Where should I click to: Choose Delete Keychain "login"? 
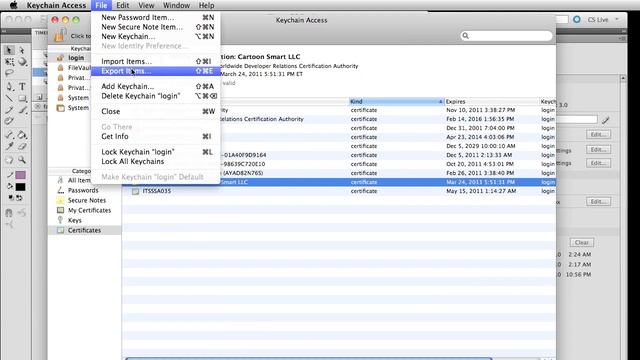click(x=156, y=96)
